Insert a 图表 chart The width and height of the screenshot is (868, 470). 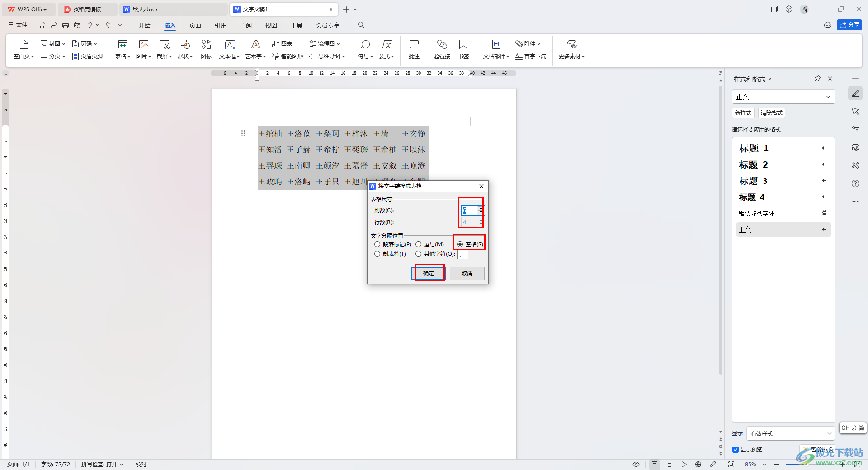click(282, 44)
